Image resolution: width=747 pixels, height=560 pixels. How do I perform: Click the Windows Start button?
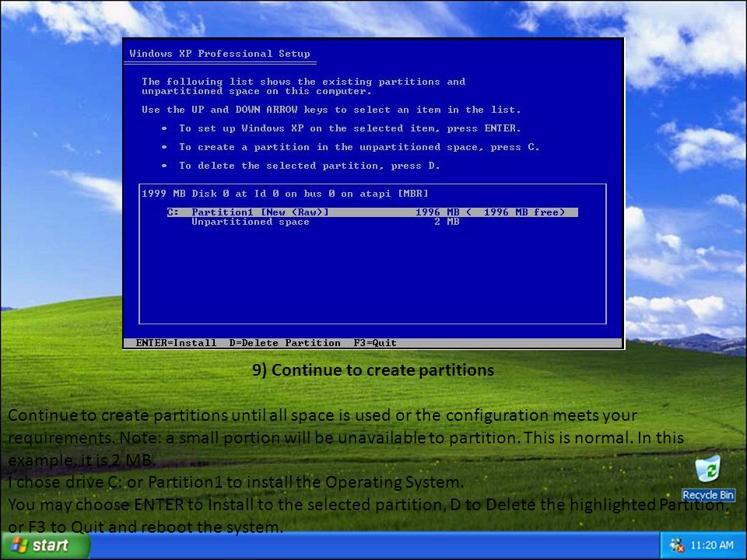coord(45,545)
